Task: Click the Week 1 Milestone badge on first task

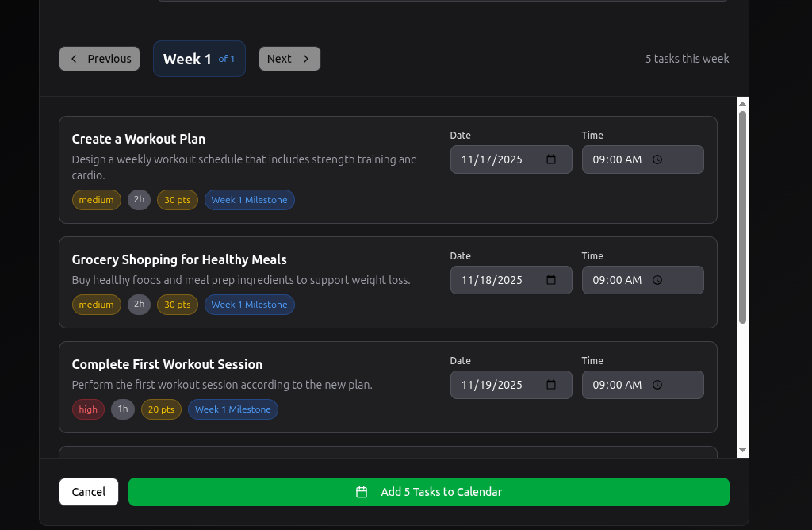Action: (250, 200)
